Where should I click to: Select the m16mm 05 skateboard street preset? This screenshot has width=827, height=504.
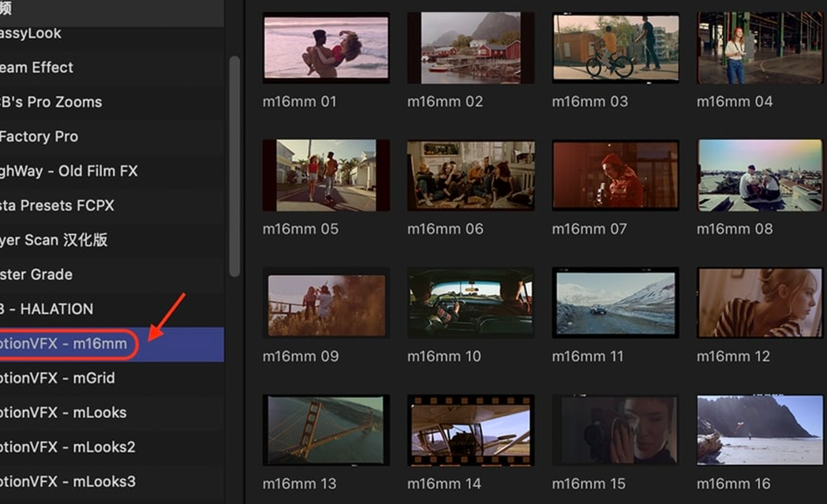tap(326, 175)
